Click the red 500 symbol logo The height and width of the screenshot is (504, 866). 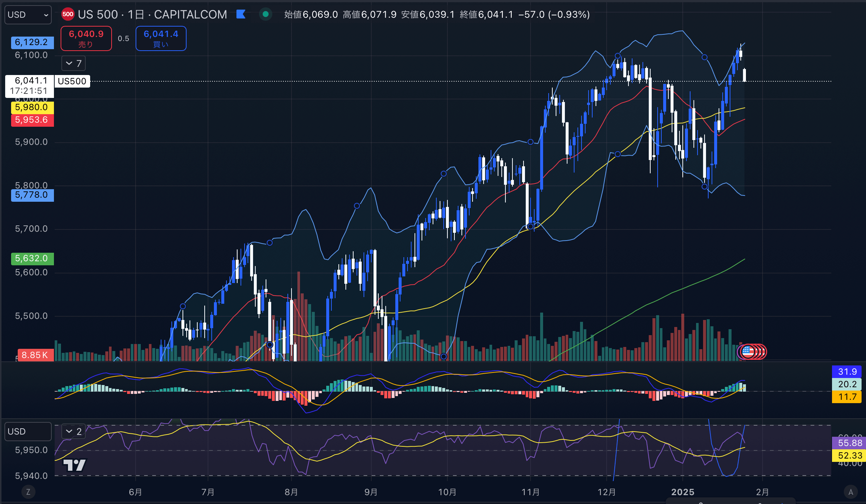pyautogui.click(x=68, y=14)
